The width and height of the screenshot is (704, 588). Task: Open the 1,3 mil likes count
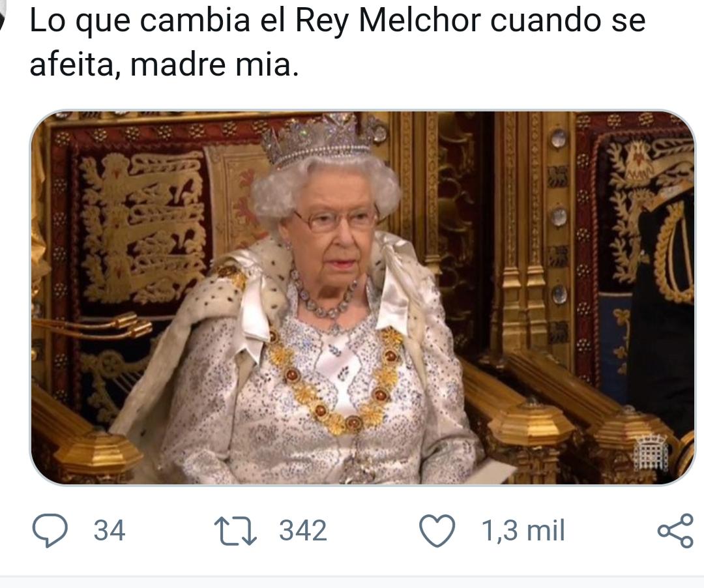(x=523, y=531)
